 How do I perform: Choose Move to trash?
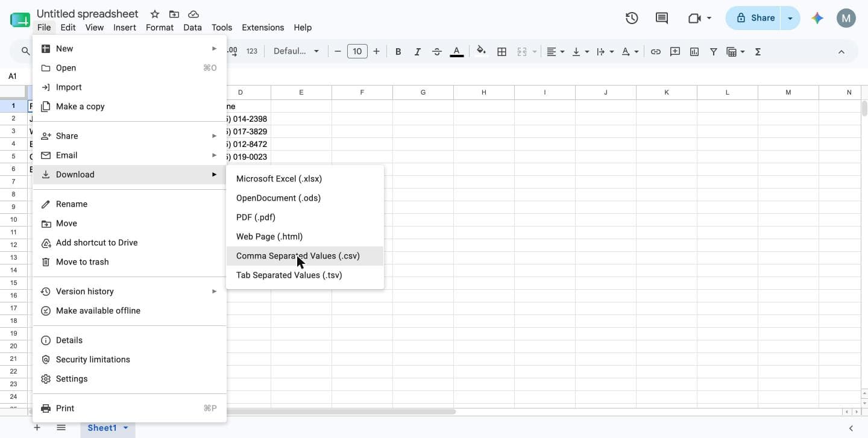130,262
